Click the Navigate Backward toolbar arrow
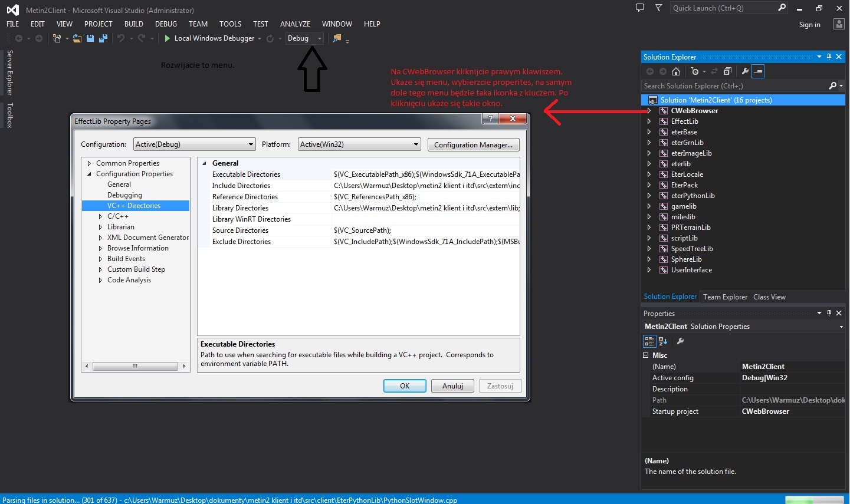850x504 pixels. pyautogui.click(x=19, y=38)
